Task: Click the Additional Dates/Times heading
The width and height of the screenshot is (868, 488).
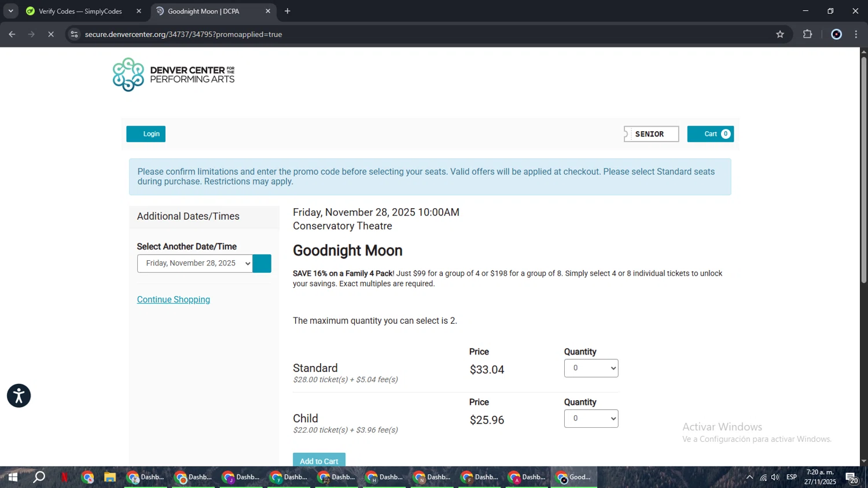Action: 188,216
